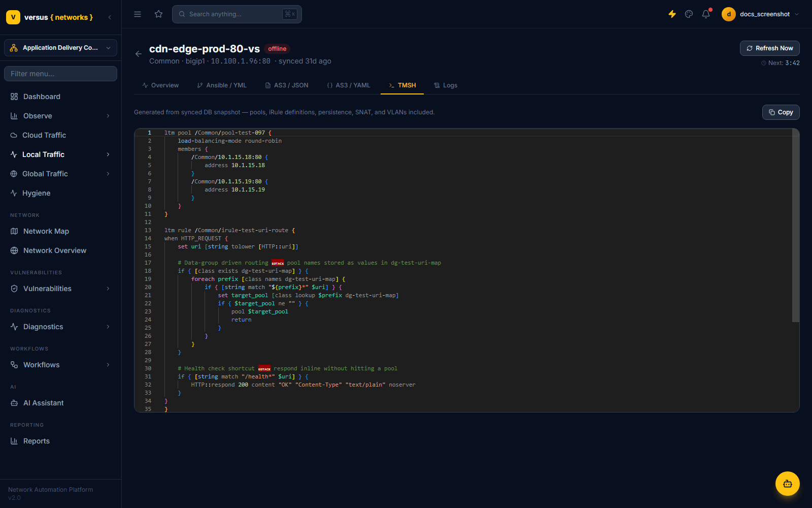Click the Workflows icon
This screenshot has height=508, width=812.
[x=14, y=365]
